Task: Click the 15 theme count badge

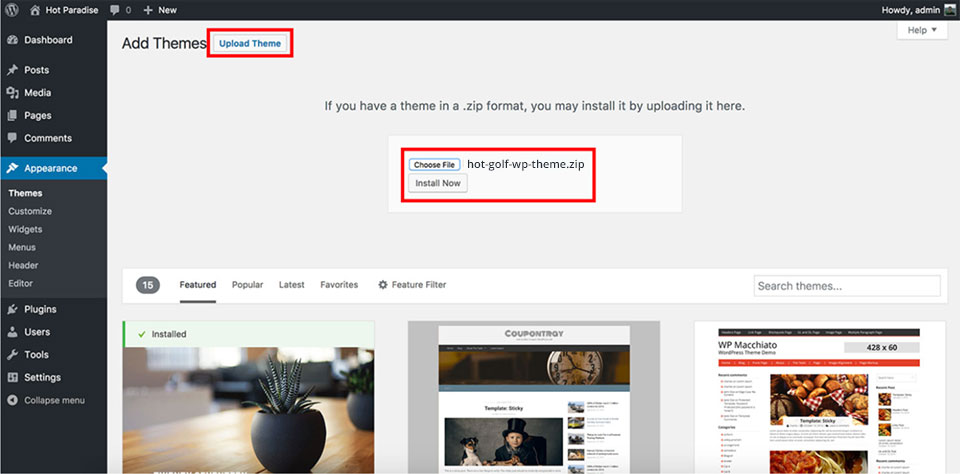Action: tap(148, 285)
